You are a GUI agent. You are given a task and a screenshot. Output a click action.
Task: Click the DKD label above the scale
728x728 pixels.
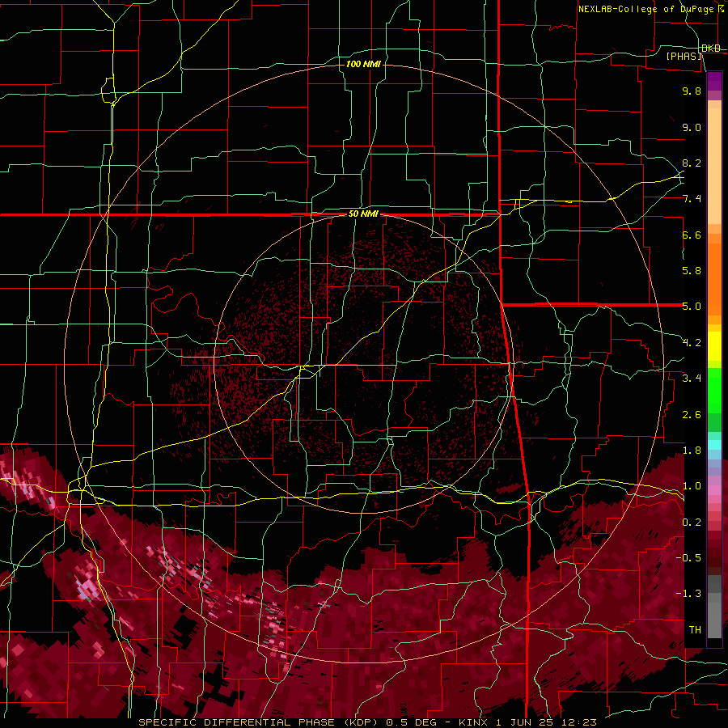point(711,49)
